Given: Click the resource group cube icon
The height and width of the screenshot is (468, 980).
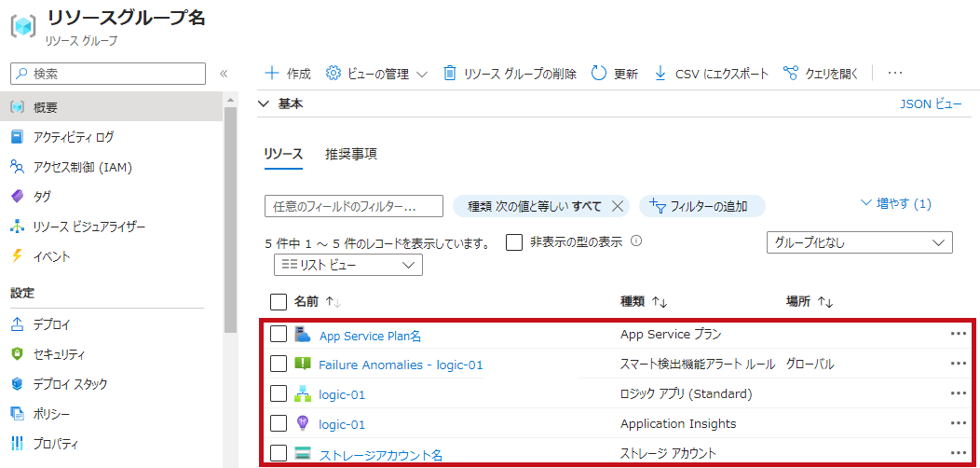Looking at the screenshot, I should 24,27.
